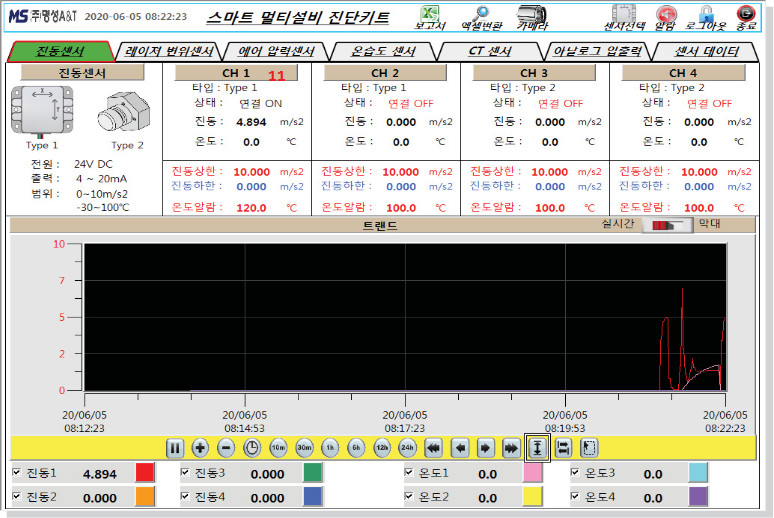
Task: Switch to 아날로그 입출력 tab
Action: pos(598,51)
